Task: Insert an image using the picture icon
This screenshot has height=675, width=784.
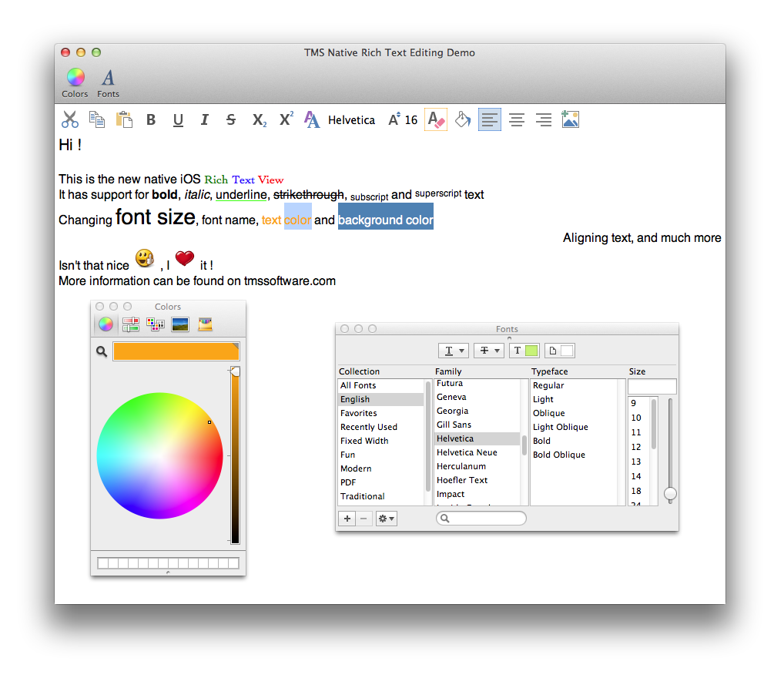Action: [570, 119]
